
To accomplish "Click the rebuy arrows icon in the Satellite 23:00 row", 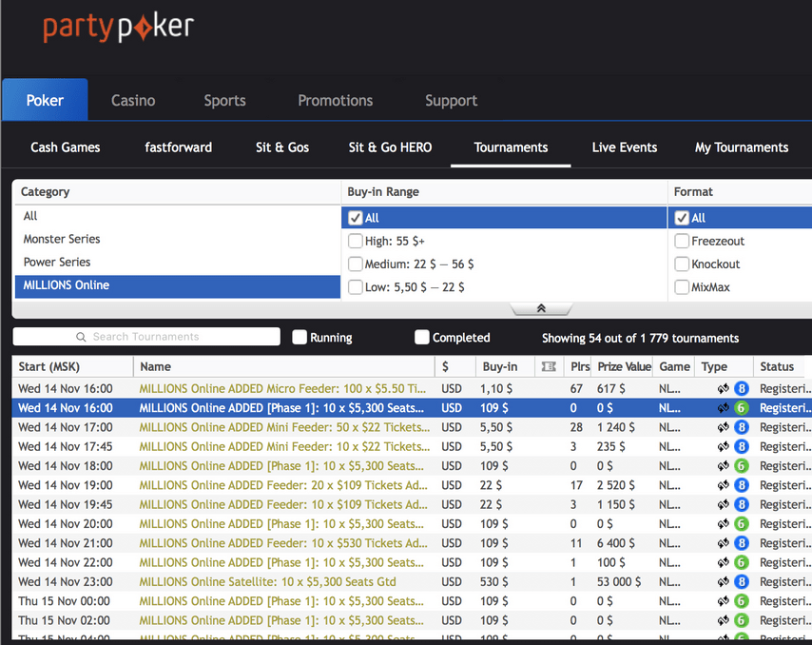I will pos(723,582).
